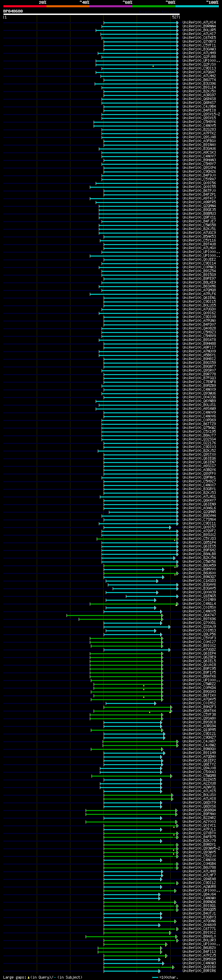Image resolution: width=222 pixels, height=980 pixels.
Task: Click the UniRef100_B6U8Z0 label
Action: pos(199,948)
